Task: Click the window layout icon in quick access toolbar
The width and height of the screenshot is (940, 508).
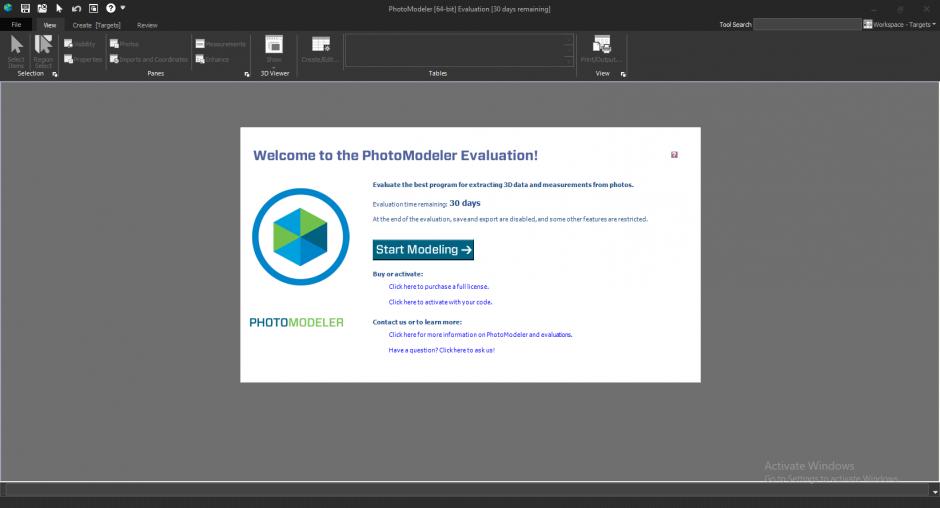Action: pos(94,8)
